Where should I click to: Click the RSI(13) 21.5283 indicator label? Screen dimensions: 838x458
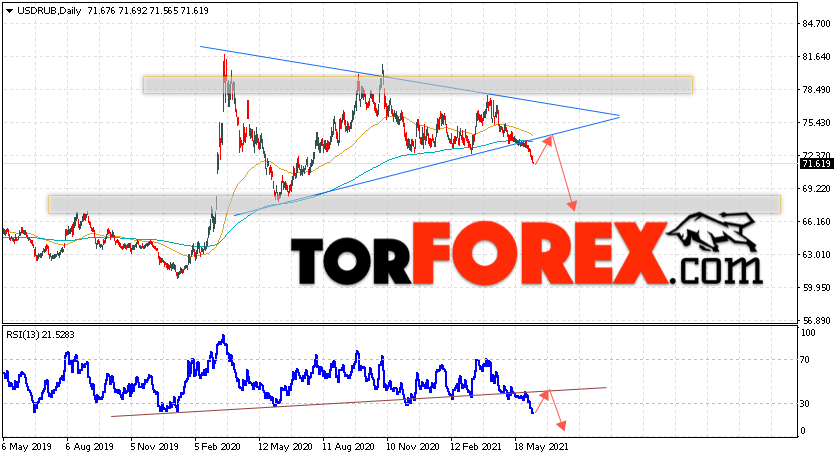pos(41,335)
